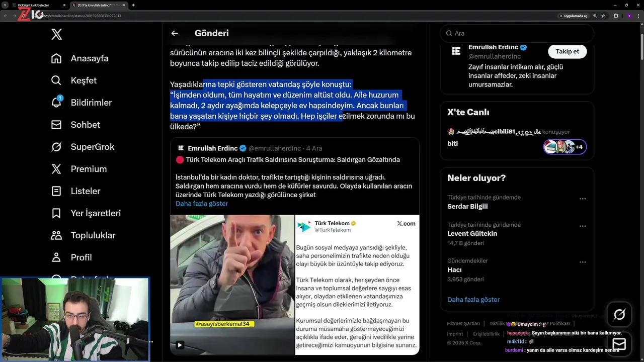644x362 pixels.
Task: Click the Türk Telekom logo in the image
Action: tap(304, 226)
